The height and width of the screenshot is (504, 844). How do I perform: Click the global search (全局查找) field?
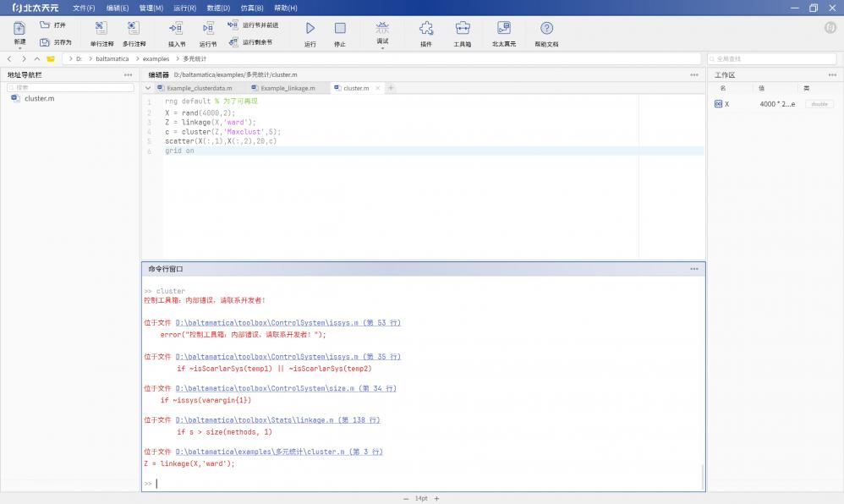coord(771,59)
